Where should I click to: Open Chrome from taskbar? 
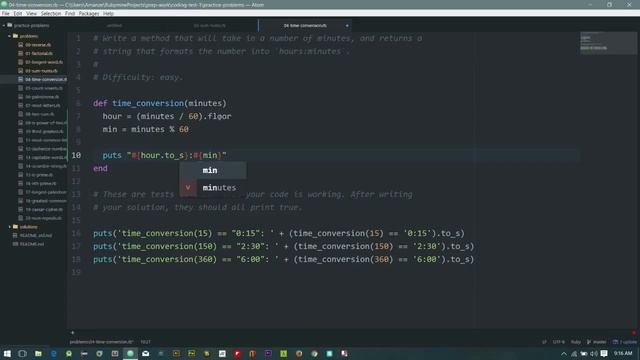click(314, 353)
